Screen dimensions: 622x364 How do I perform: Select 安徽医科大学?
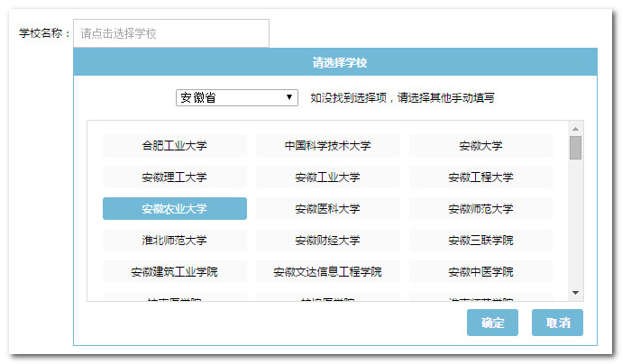(327, 208)
